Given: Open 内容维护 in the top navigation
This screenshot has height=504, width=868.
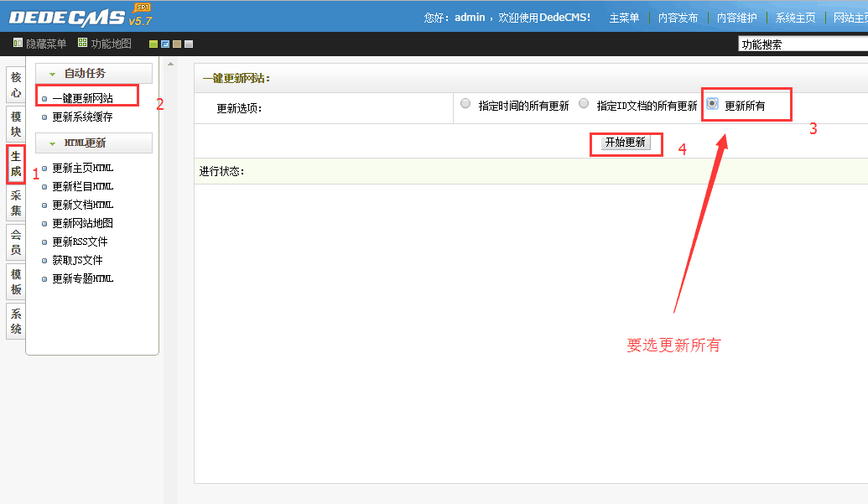Looking at the screenshot, I should (x=736, y=18).
